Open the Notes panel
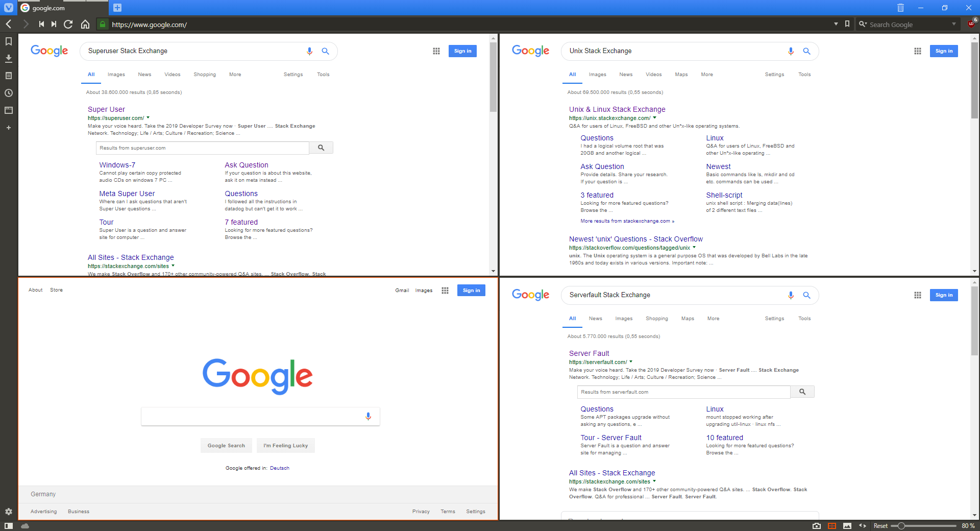Viewport: 980px width, 531px height. pos(8,76)
